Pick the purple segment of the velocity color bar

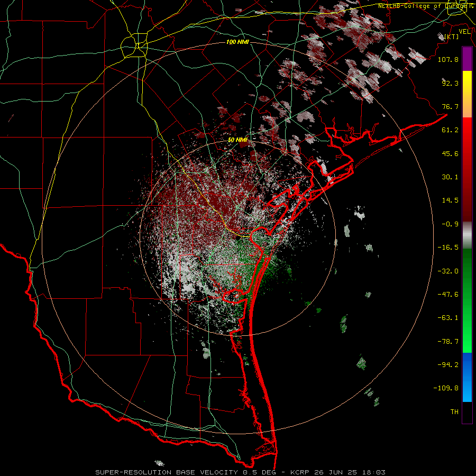(467, 59)
